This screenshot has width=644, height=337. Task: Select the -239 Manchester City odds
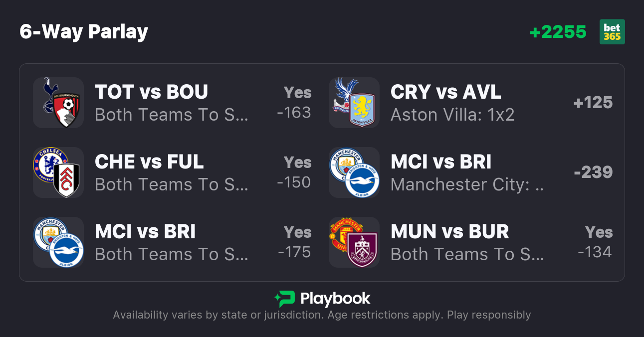593,172
